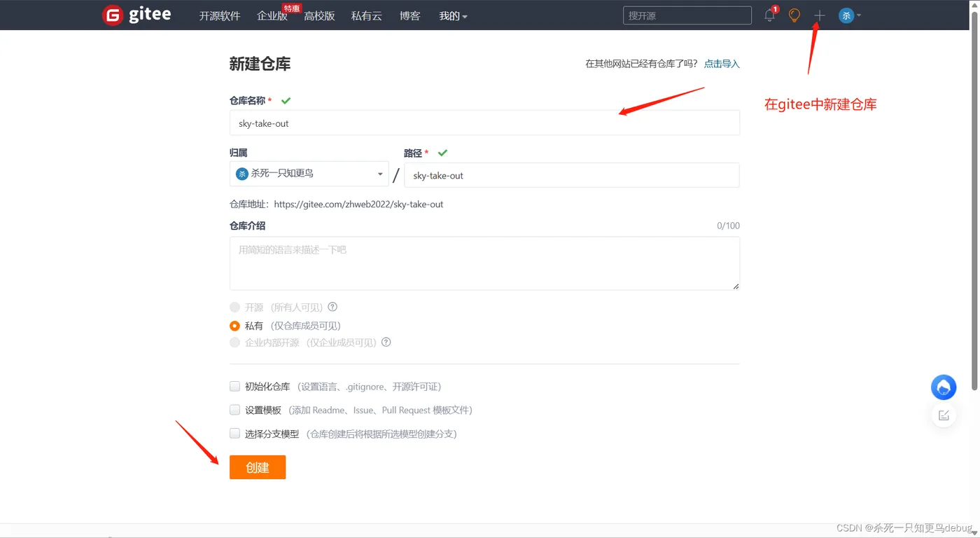This screenshot has height=538, width=980.
Task: Open 高校版 in the navbar
Action: (319, 15)
